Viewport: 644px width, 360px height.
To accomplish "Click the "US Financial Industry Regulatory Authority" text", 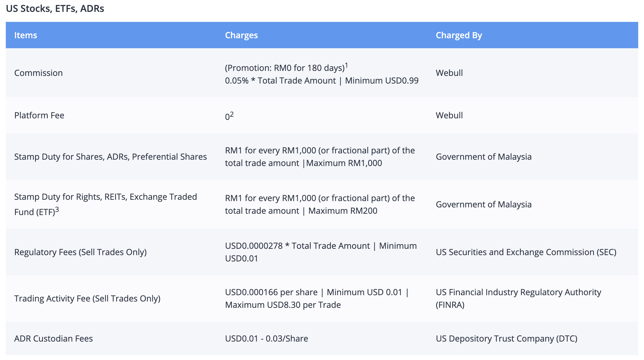I will (518, 292).
